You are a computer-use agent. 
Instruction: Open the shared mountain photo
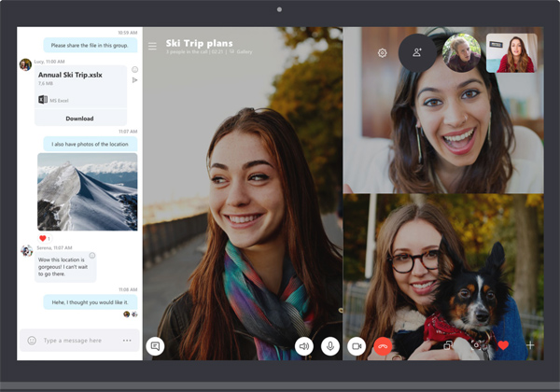click(x=87, y=191)
